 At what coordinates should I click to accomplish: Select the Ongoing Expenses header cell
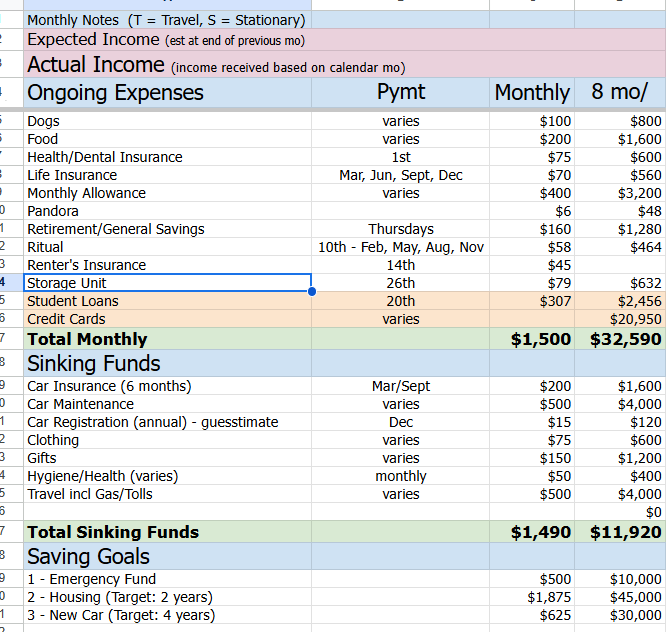click(167, 93)
